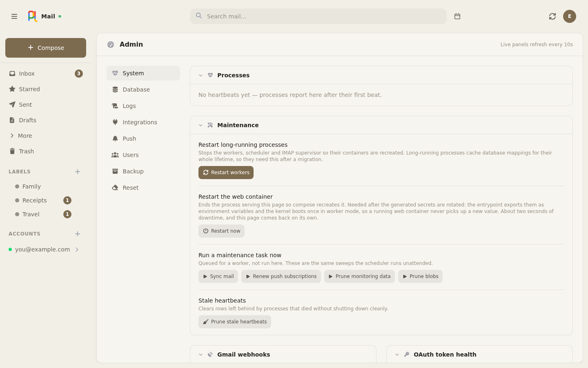Add a new account with plus icon
588x368 pixels.
pos(78,234)
